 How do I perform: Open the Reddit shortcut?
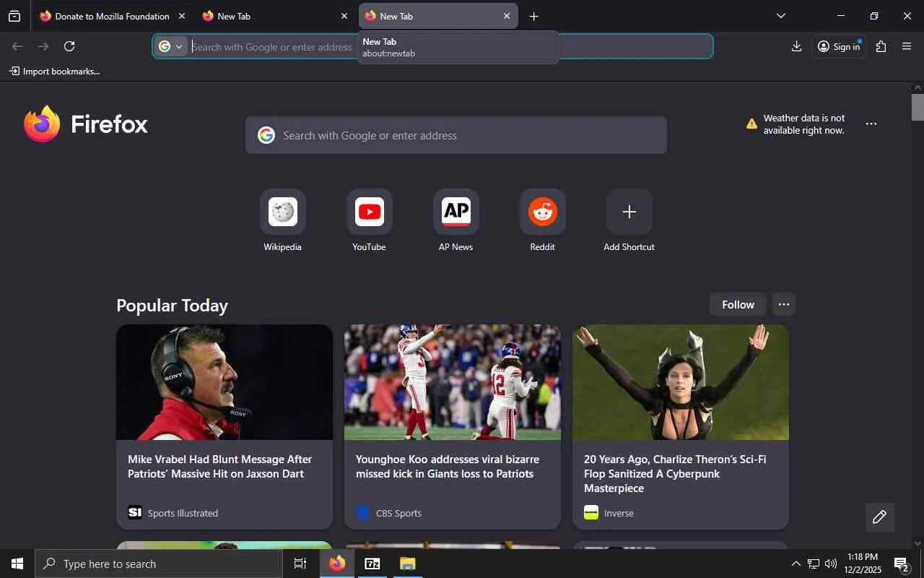click(x=542, y=220)
